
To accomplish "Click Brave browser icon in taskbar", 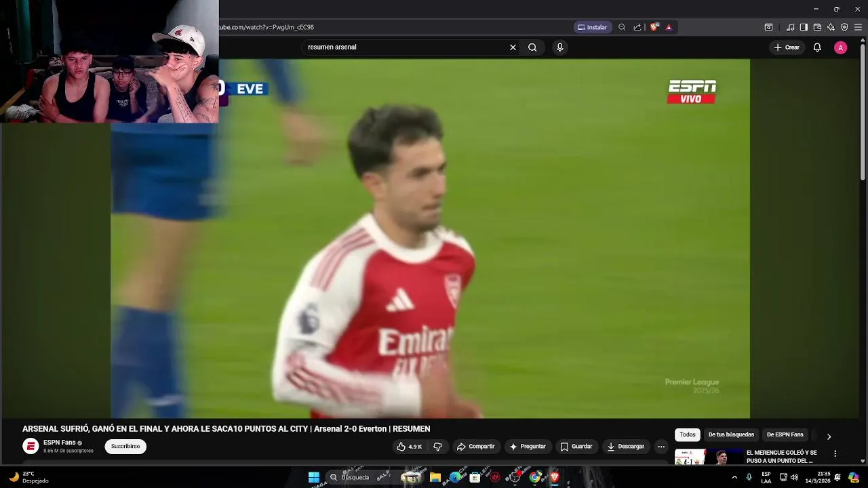I will click(555, 477).
